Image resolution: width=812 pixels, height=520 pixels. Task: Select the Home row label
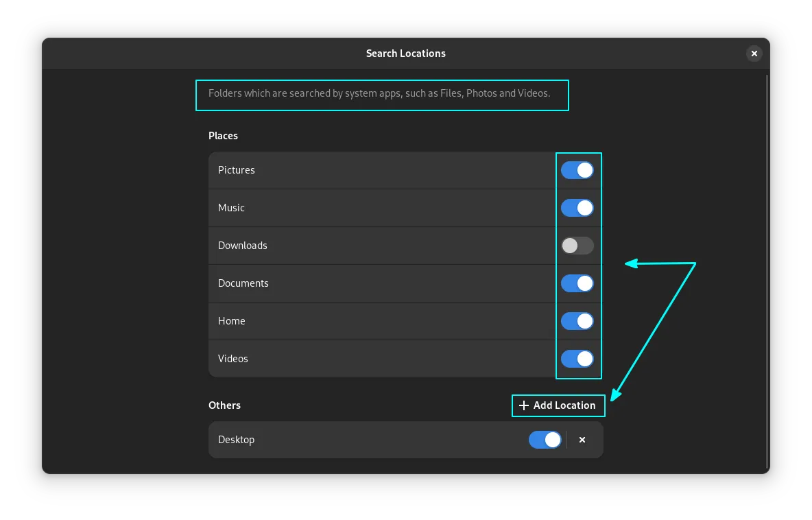pyautogui.click(x=232, y=321)
